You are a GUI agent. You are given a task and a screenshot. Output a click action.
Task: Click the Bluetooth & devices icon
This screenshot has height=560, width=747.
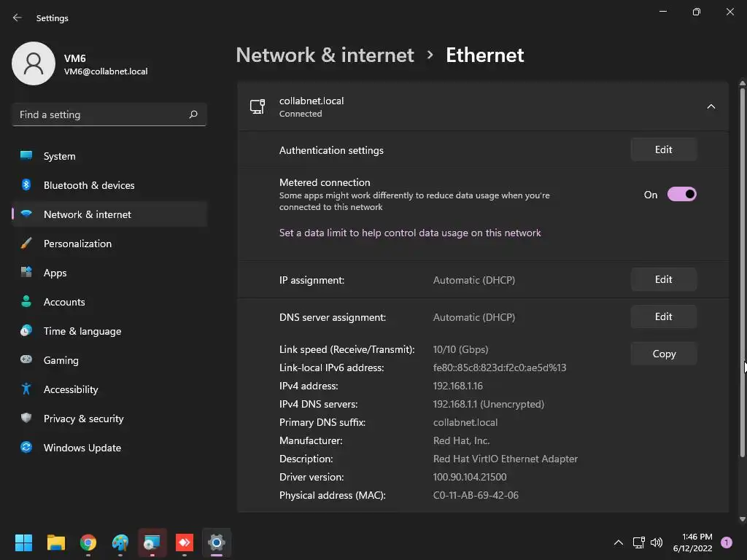click(x=26, y=185)
